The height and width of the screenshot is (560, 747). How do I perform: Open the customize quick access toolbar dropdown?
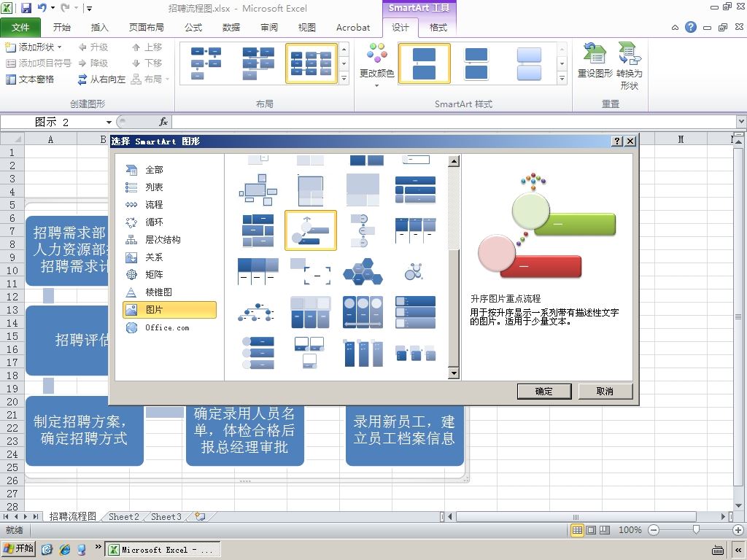pos(89,8)
